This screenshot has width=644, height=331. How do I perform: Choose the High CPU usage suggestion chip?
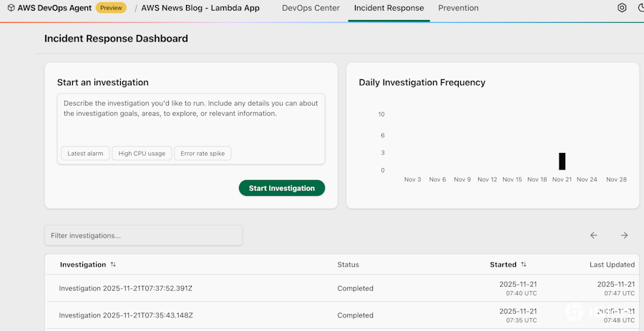[142, 153]
